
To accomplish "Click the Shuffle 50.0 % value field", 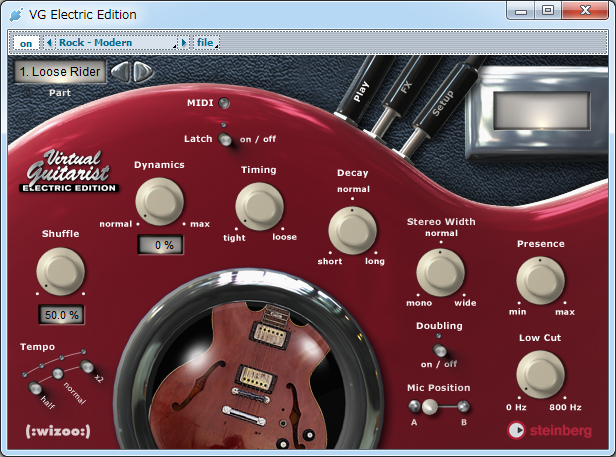I will pyautogui.click(x=61, y=315).
